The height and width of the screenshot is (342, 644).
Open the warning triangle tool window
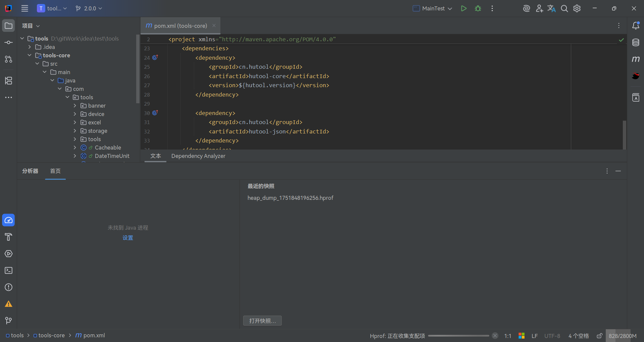coord(8,304)
